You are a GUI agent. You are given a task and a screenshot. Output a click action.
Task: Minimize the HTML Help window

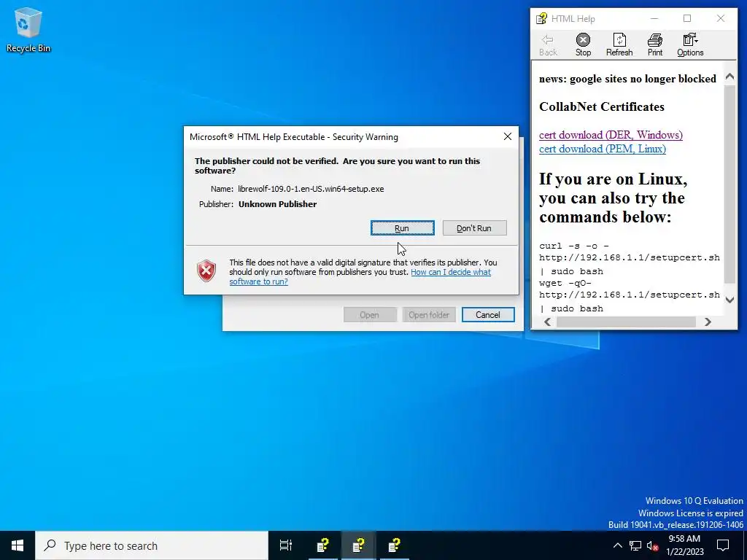[654, 18]
